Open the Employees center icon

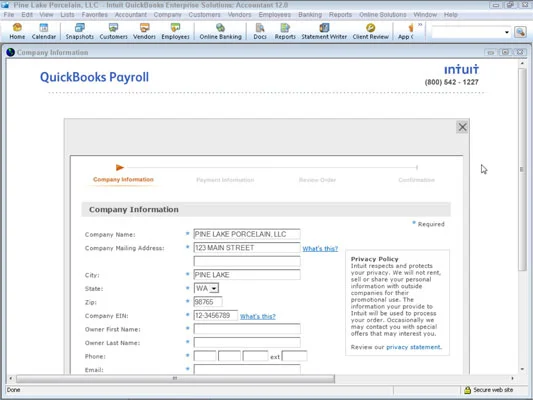[x=175, y=31]
